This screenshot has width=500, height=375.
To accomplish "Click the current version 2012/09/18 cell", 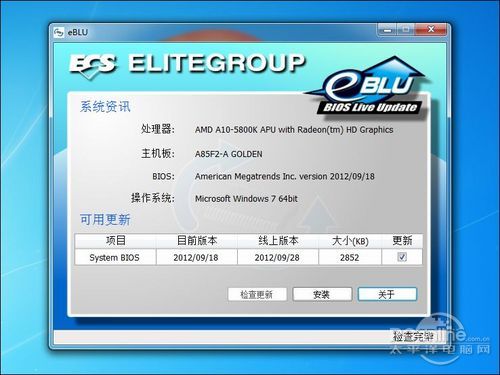I will tap(197, 257).
